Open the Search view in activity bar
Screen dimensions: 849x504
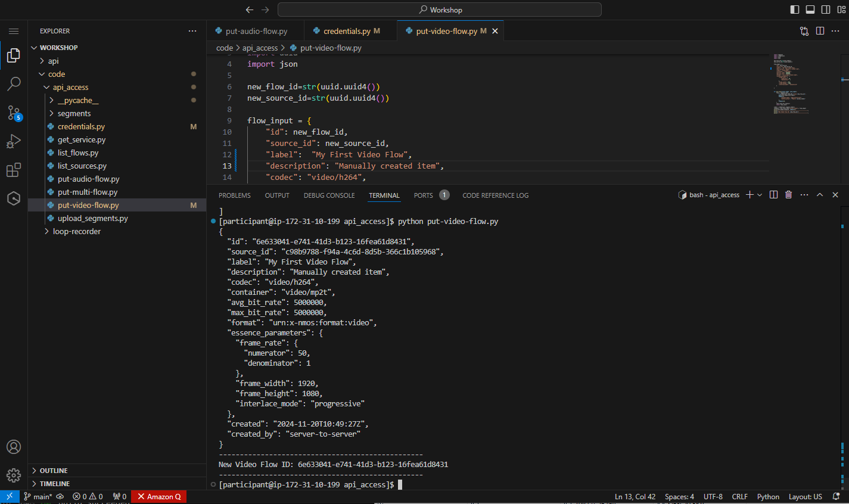click(14, 84)
